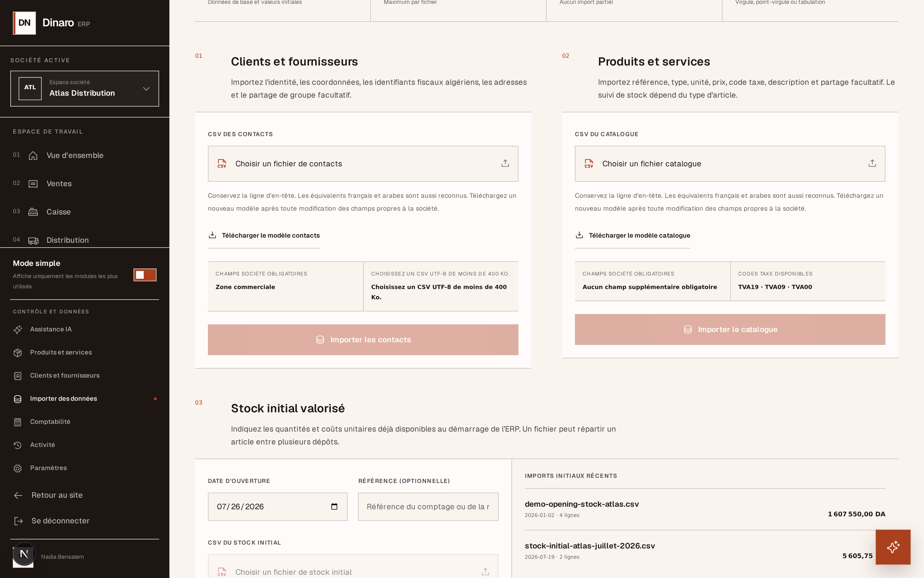Image resolution: width=924 pixels, height=578 pixels.
Task: Click Importer le catalogue button
Action: (x=730, y=329)
